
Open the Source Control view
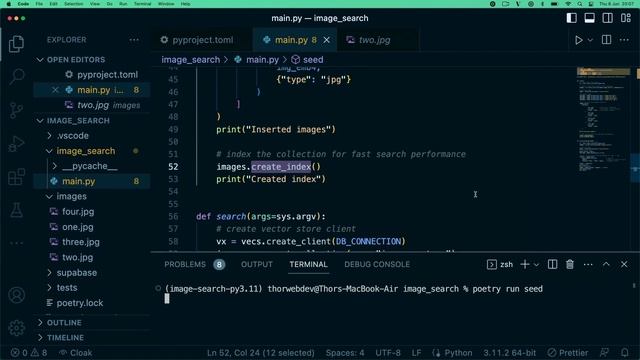coord(16,110)
